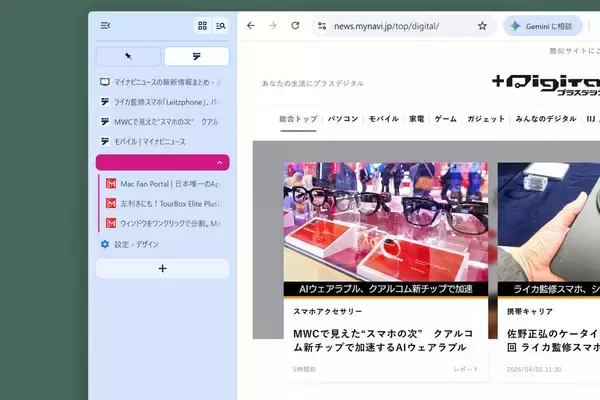Viewport: 600px width, 400px height.
Task: Go forward with the forward arrow
Action: pos(273,26)
